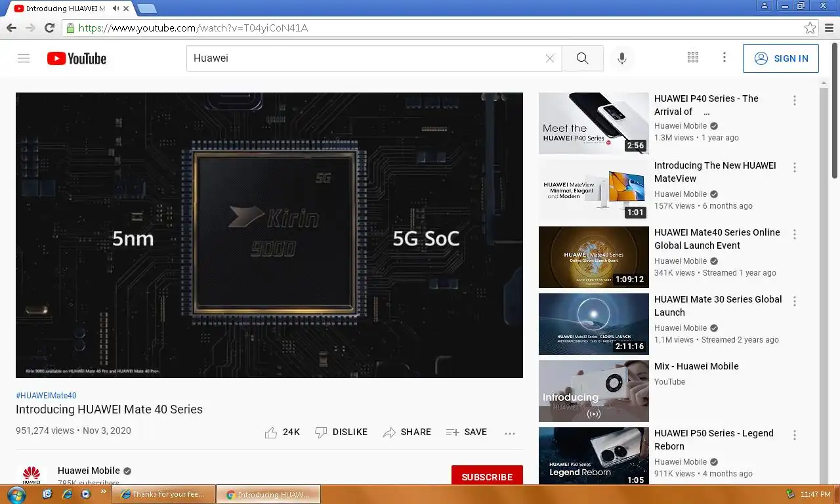Open HUAWEI P40 Series video thumbnail
The height and width of the screenshot is (504, 840).
click(594, 123)
